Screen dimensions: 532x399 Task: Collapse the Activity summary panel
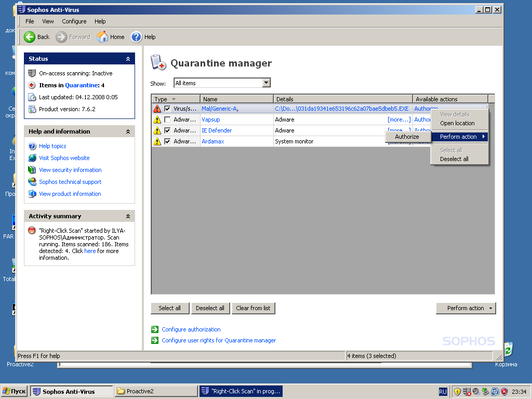point(128,216)
